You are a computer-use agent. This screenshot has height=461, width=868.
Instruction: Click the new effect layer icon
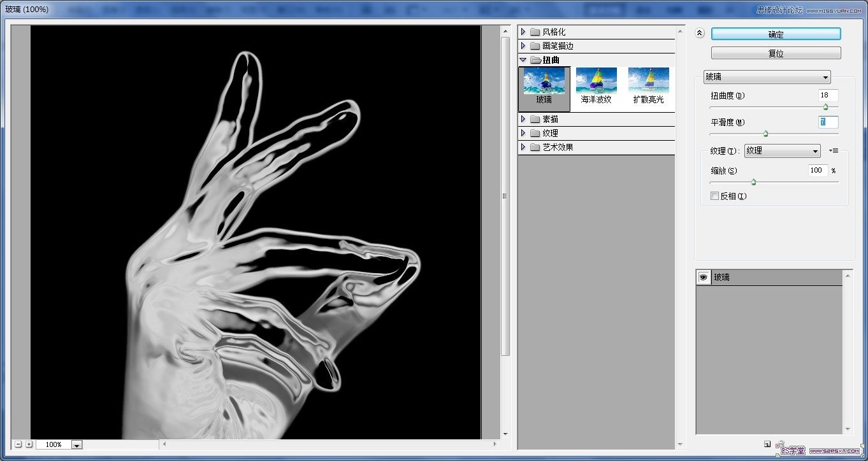click(767, 444)
